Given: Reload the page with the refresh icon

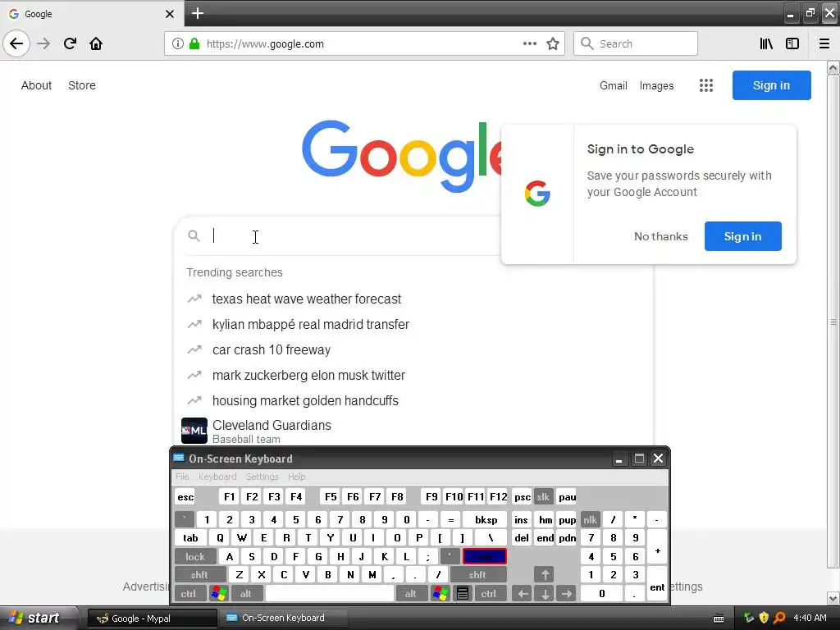Looking at the screenshot, I should point(70,43).
